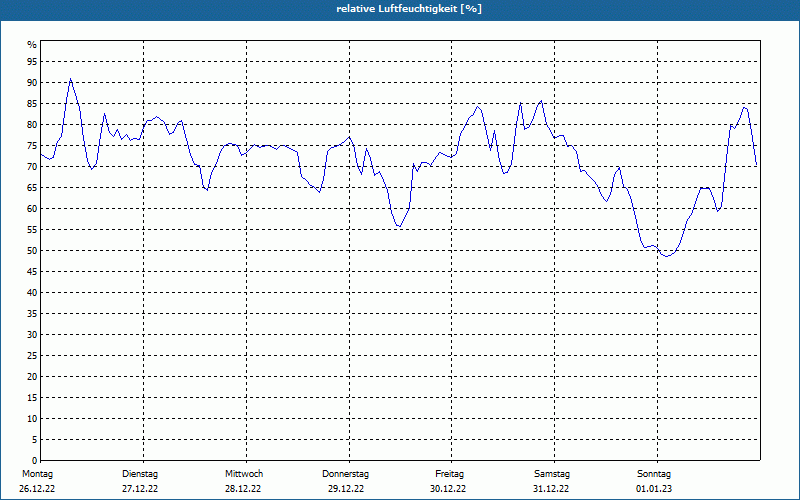Click the chart title 'relative Luftfeuchtigkeit [%]'
This screenshot has height=500, width=800.
(x=409, y=9)
